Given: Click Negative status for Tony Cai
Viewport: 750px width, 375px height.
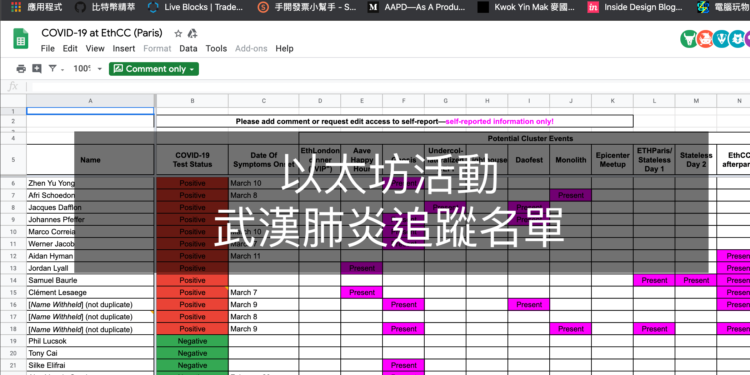Looking at the screenshot, I should click(x=192, y=353).
